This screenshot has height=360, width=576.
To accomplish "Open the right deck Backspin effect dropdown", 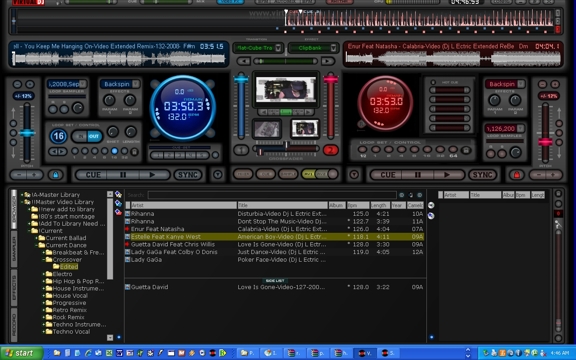I will click(x=521, y=84).
